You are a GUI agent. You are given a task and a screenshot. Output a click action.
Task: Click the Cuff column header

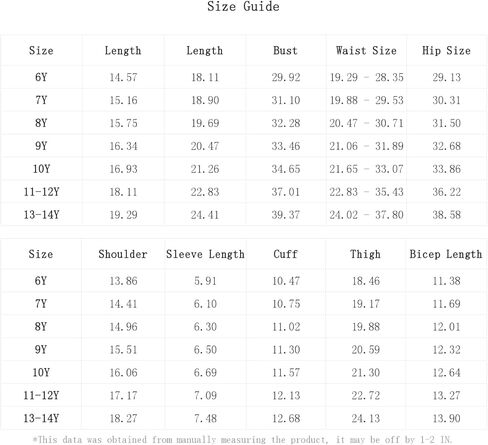[x=285, y=254]
